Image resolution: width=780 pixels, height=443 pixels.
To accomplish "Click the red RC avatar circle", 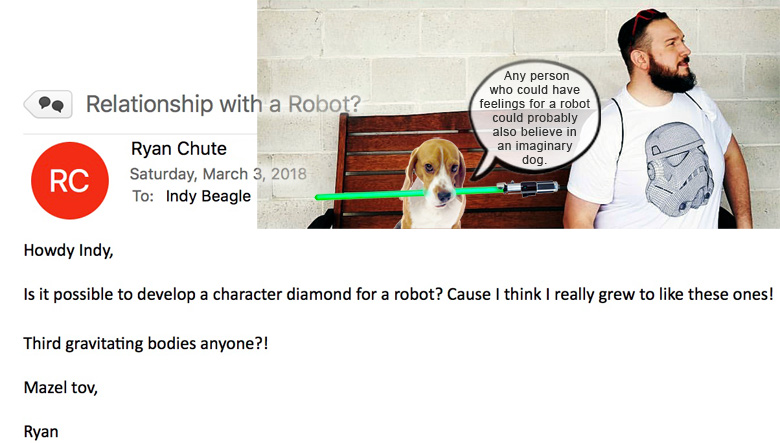I will (x=70, y=180).
